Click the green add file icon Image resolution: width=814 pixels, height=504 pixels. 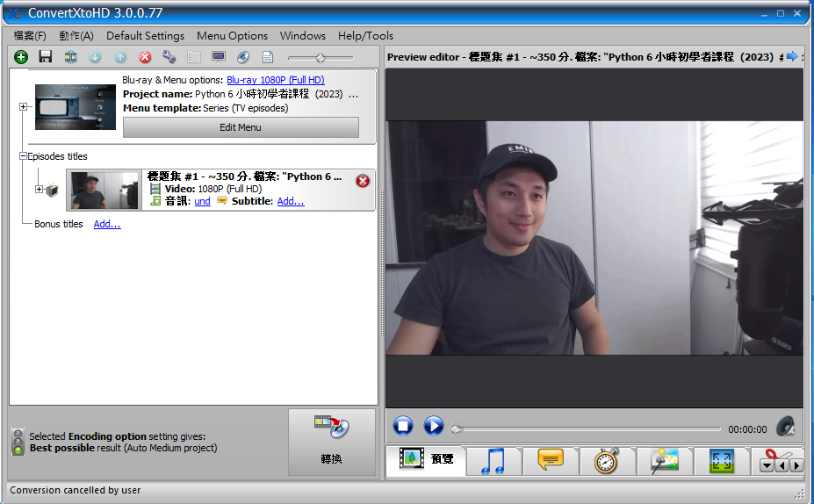tap(21, 57)
